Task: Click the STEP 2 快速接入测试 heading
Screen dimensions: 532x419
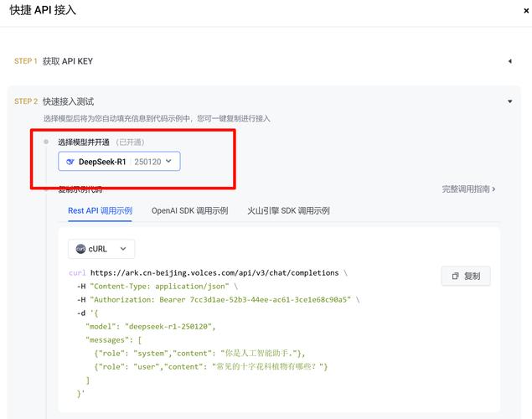Action: (54, 101)
